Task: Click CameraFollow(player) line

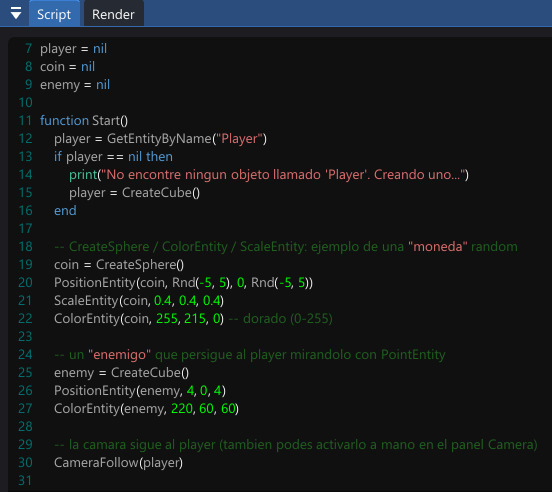Action: (x=118, y=463)
